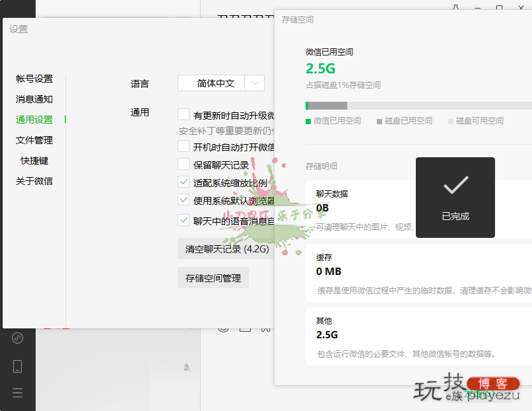
Task: Disable the 使用系统默认浏览器 checkbox
Action: pos(183,200)
